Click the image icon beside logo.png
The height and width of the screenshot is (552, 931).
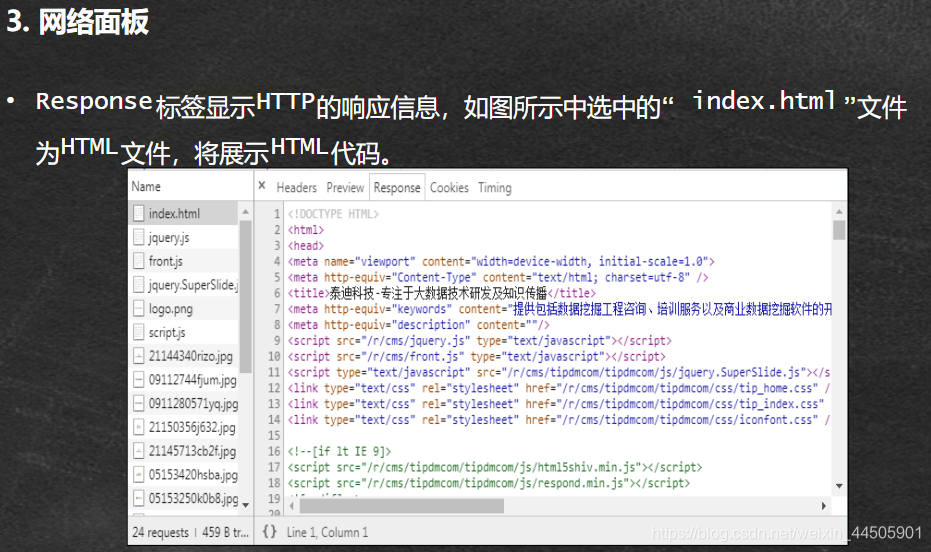(138, 308)
